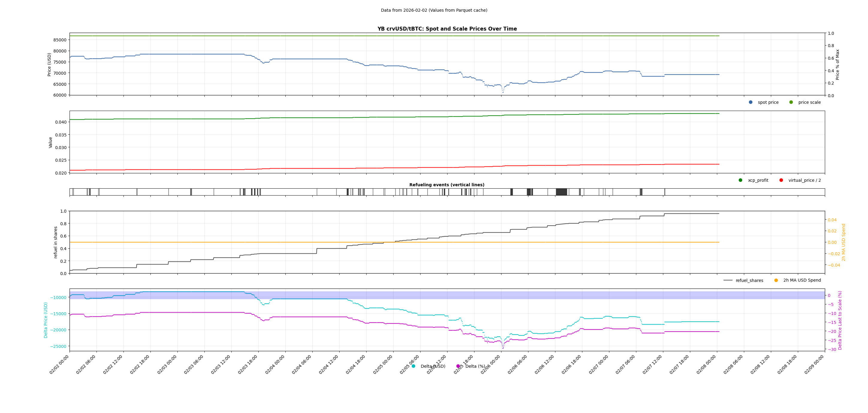Click the 'Data from 2026-02-02' header text
868x413 pixels.
point(434,10)
